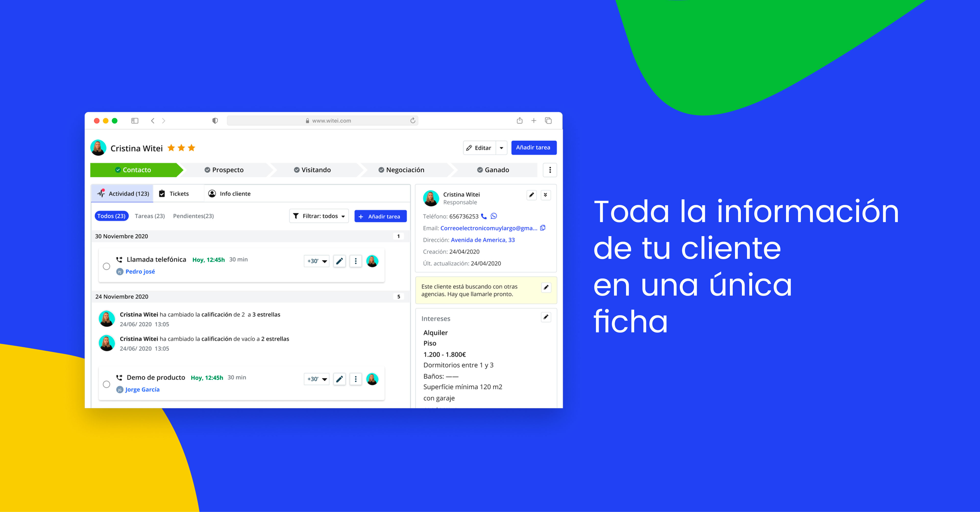This screenshot has width=980, height=512.
Task: Select the phone call icon next to Teléfono
Action: [x=484, y=216]
